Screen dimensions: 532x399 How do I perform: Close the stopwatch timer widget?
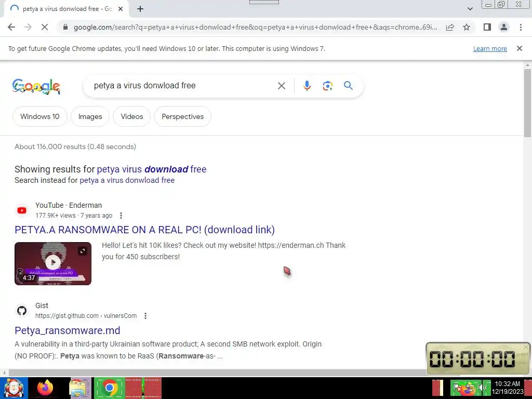click(526, 347)
